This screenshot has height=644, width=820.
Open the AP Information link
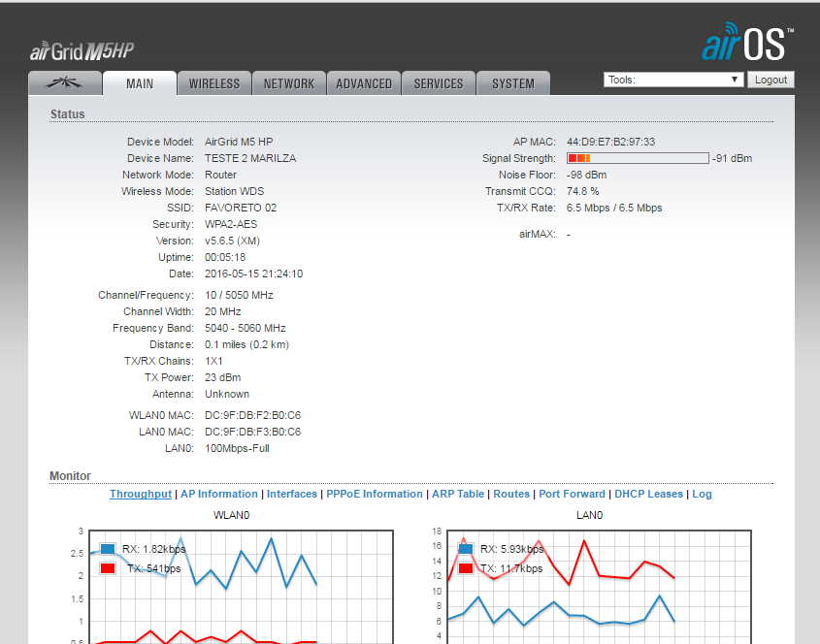[219, 494]
